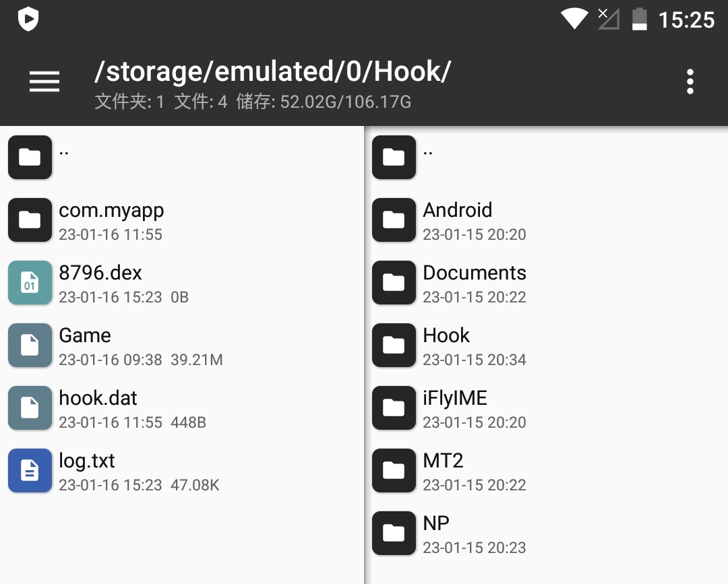Tap the Android folder icon

pyautogui.click(x=394, y=220)
